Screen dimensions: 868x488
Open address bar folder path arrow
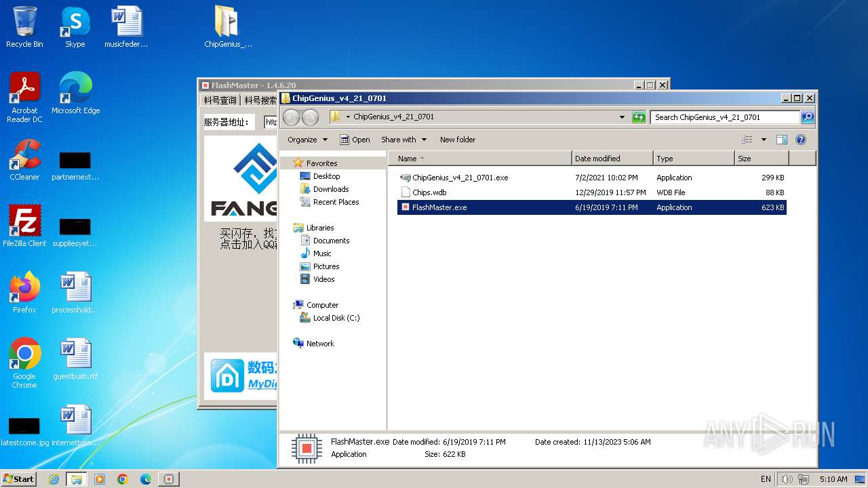[348, 117]
